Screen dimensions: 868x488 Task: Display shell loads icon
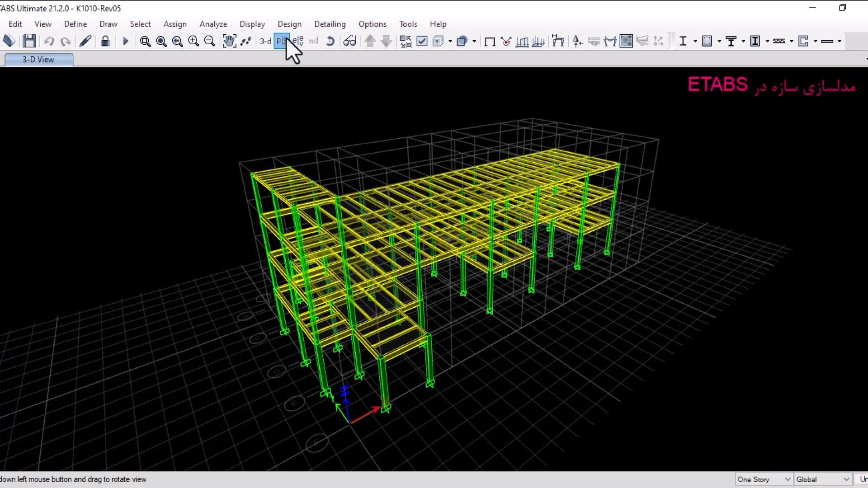pos(538,42)
